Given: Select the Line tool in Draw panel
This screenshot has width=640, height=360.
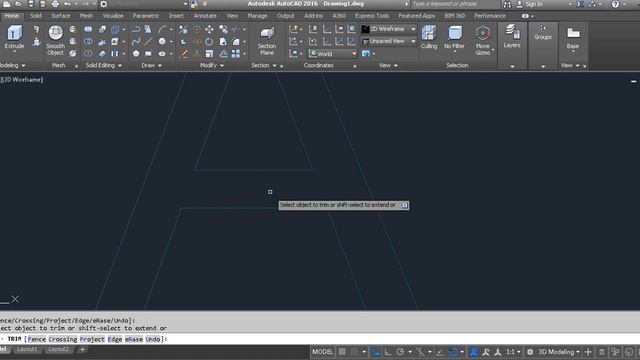Looking at the screenshot, I should (149, 41).
